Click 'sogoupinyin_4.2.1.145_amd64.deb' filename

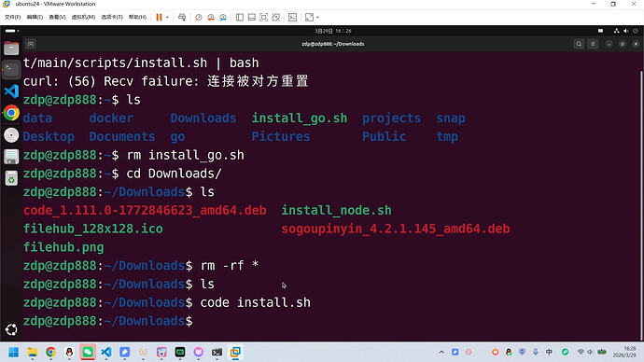[x=396, y=229]
